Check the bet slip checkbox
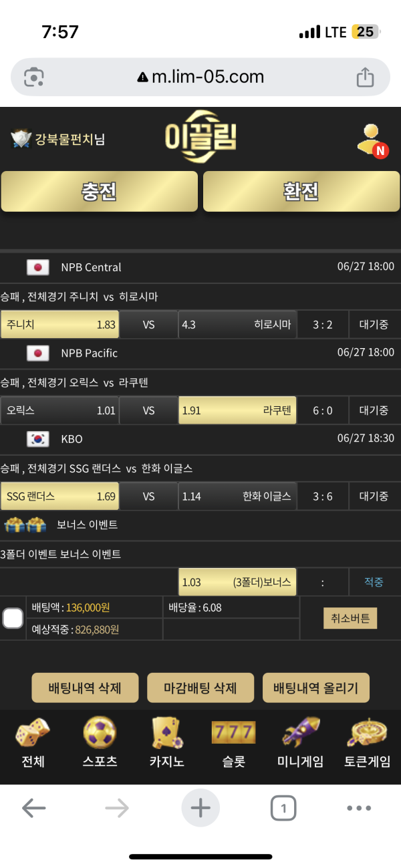401x868 pixels. (13, 618)
